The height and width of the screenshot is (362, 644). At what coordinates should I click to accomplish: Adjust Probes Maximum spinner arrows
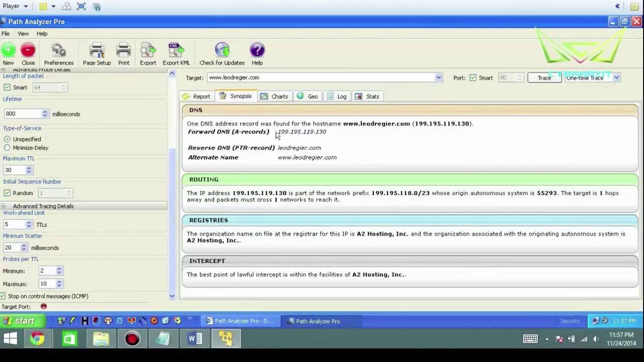[59, 284]
